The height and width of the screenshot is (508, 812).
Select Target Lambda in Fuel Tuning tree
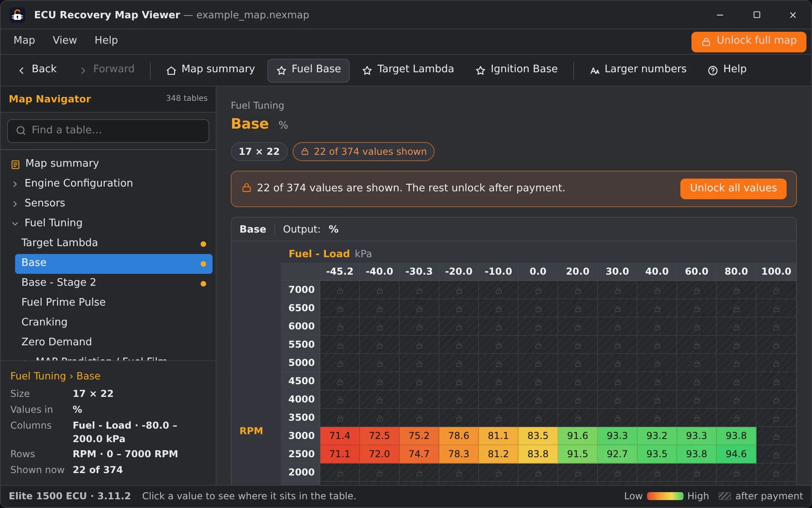[114, 243]
